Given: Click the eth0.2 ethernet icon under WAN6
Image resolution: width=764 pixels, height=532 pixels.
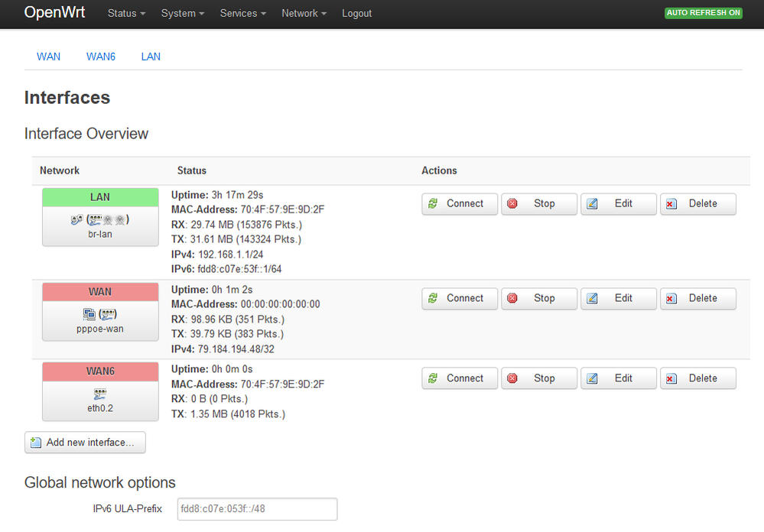Looking at the screenshot, I should (100, 394).
